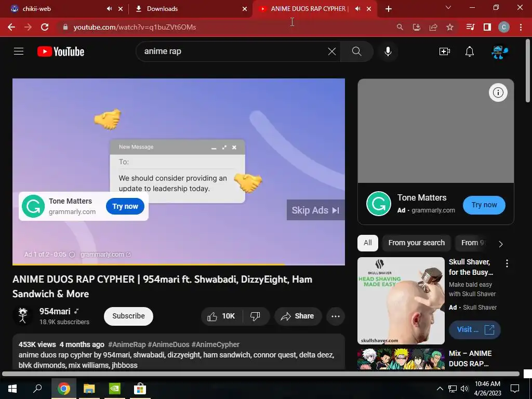
Task: Click the #AnimeRap hashtag
Action: pos(127,345)
